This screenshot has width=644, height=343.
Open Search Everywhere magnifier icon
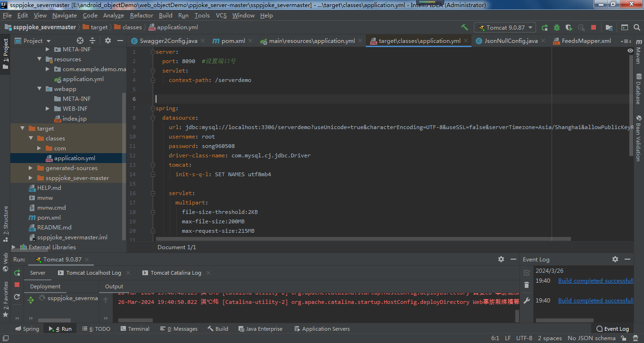pos(636,27)
